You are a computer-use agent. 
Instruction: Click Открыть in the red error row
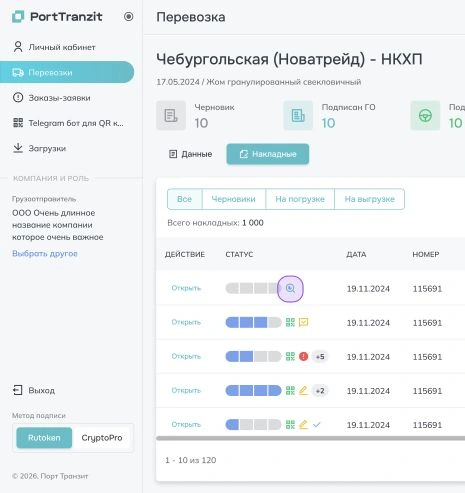[x=186, y=356]
